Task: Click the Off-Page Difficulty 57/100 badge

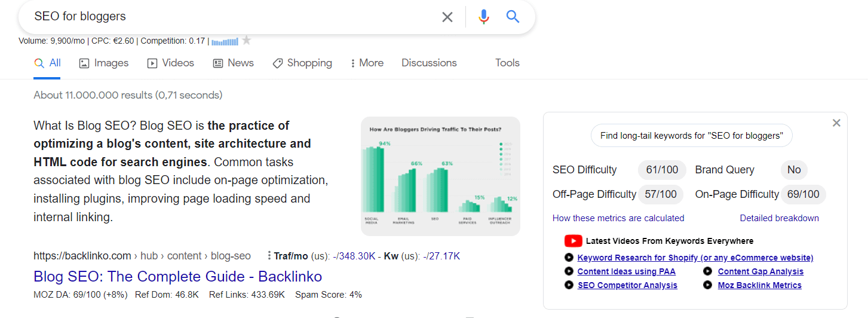Action: tap(661, 194)
